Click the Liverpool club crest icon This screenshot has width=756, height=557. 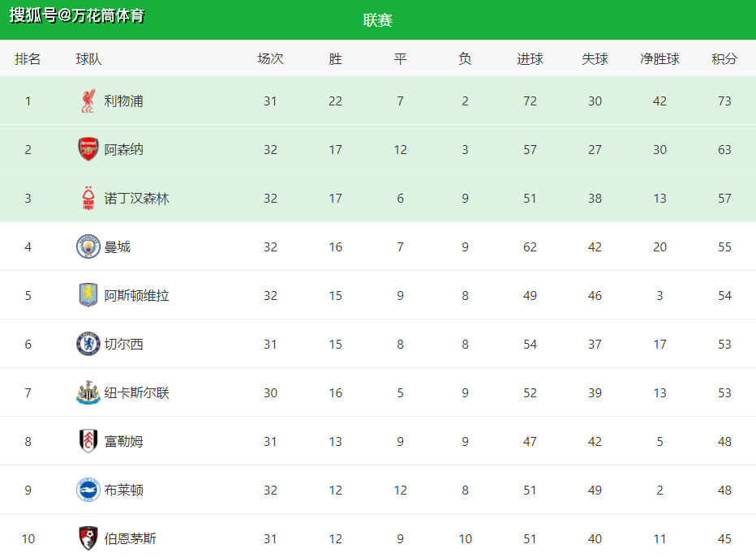[x=88, y=101]
